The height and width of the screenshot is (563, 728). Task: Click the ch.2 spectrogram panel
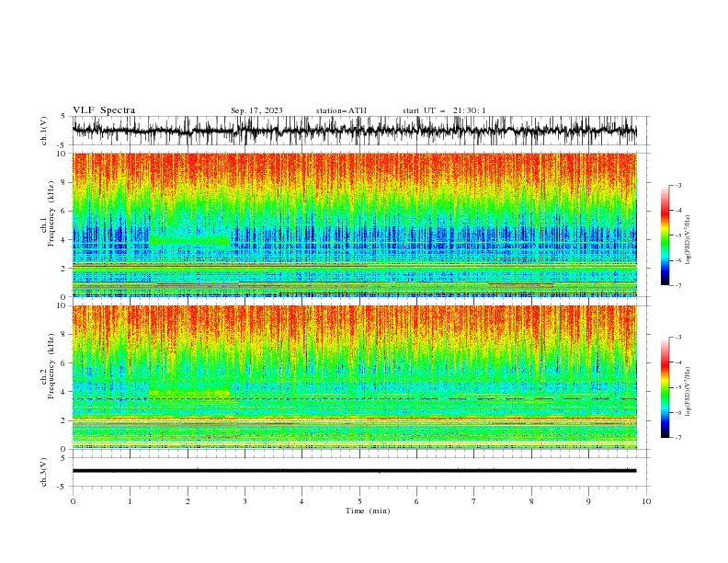click(354, 377)
